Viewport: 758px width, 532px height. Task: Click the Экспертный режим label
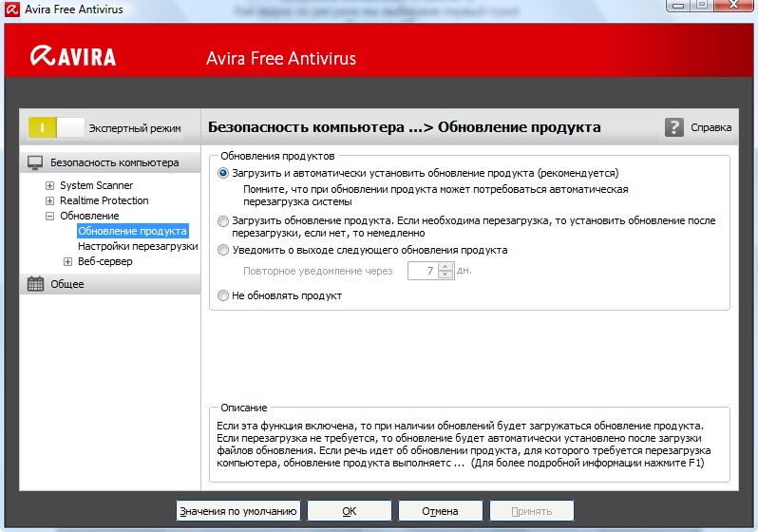click(x=135, y=128)
